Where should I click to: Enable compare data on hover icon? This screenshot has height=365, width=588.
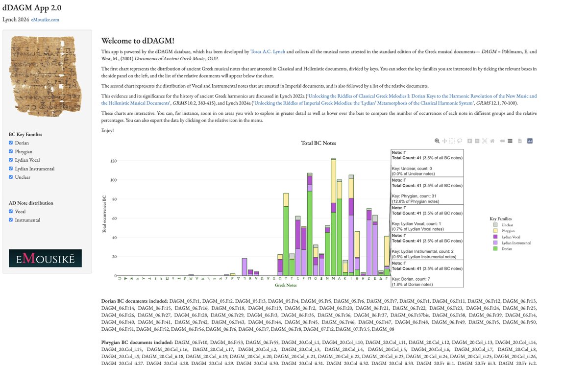[510, 141]
